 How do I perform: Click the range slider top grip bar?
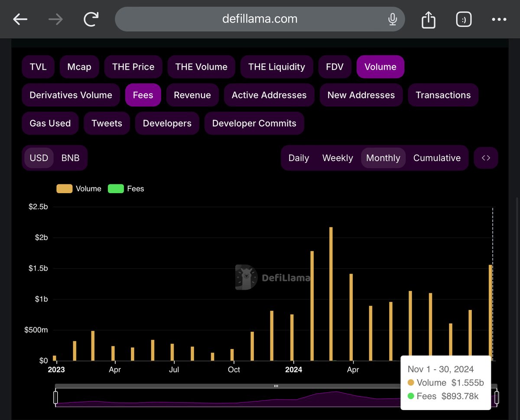pos(276,386)
